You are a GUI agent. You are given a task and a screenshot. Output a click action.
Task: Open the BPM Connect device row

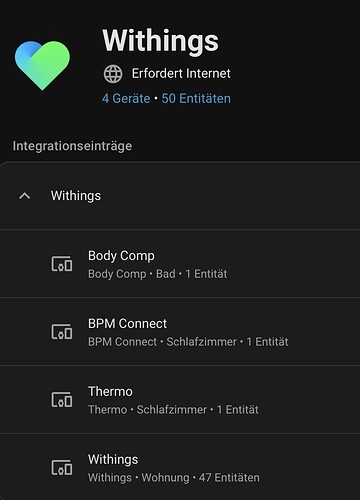[180, 332]
